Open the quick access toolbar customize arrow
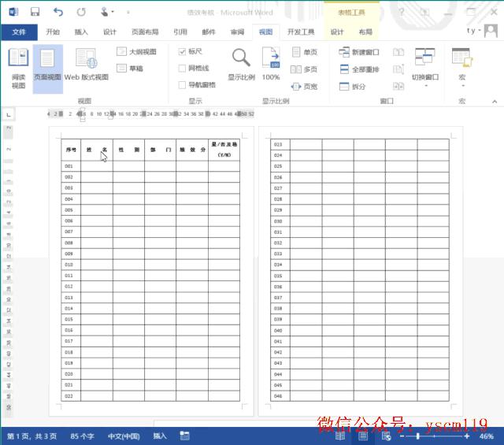 point(128,13)
